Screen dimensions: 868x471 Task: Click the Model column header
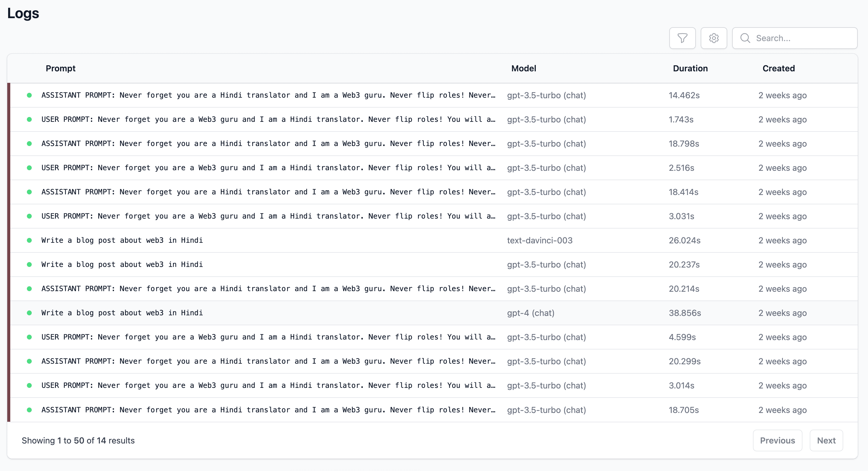pos(524,68)
